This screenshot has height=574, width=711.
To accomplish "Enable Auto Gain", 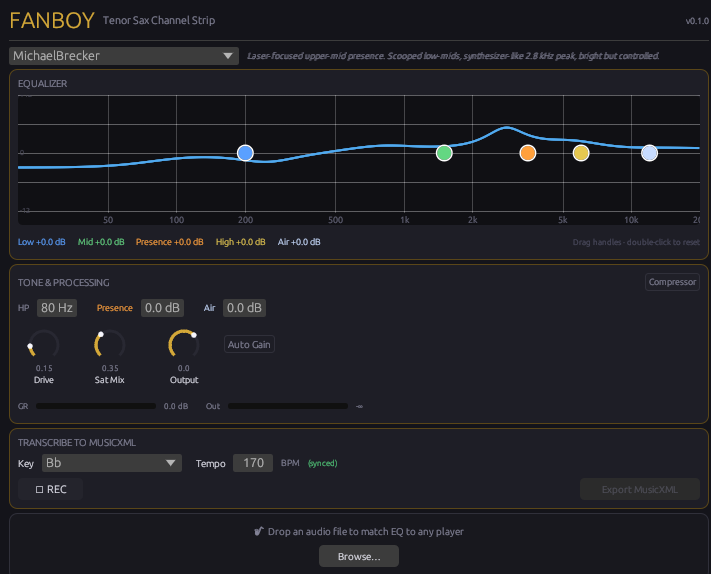I will [x=249, y=344].
